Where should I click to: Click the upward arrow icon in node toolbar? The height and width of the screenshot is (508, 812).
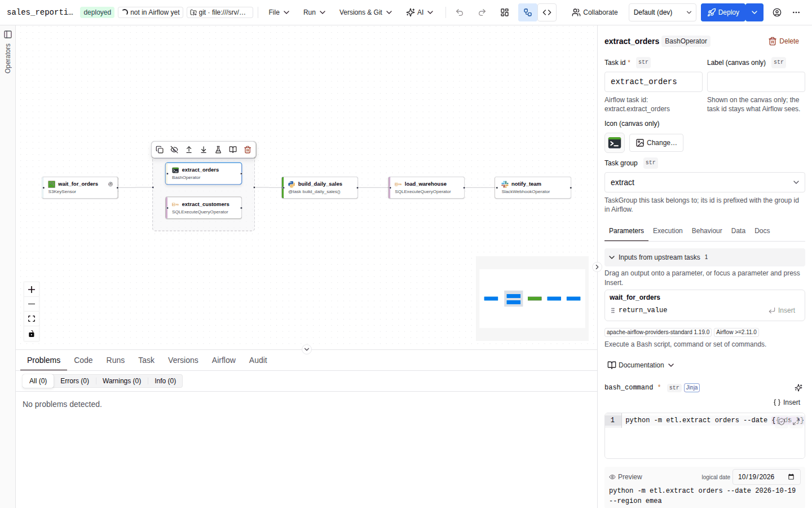(189, 150)
